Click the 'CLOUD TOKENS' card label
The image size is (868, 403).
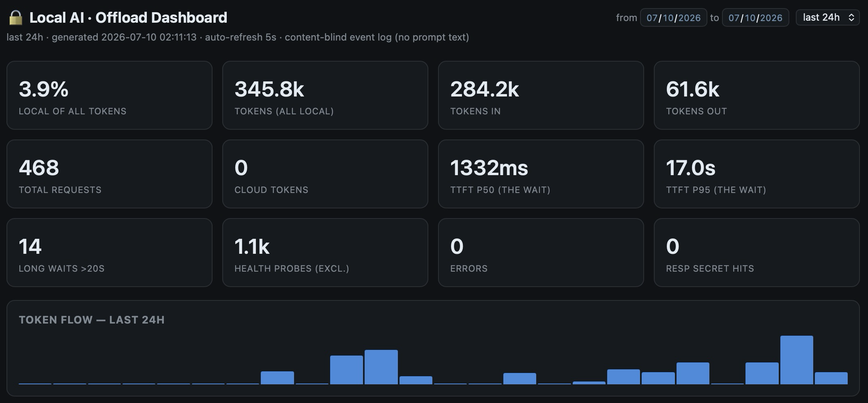click(x=271, y=190)
